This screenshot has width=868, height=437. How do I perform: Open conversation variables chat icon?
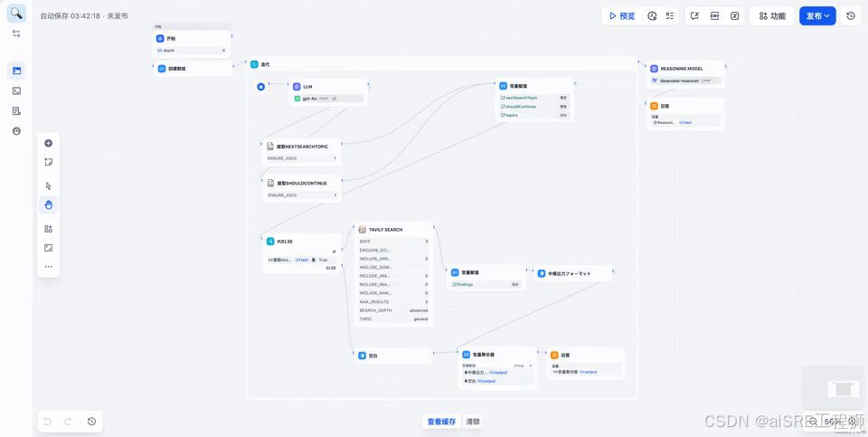click(x=695, y=16)
